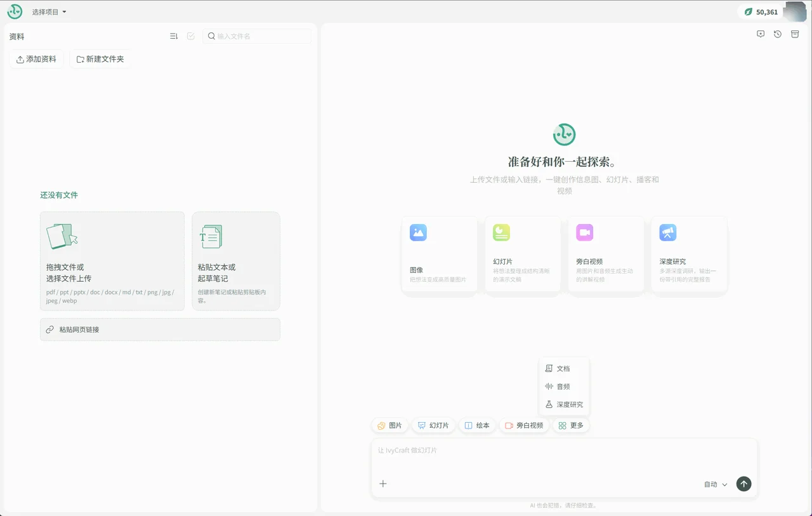Click the plus attachment icon in the prompt box

(383, 484)
